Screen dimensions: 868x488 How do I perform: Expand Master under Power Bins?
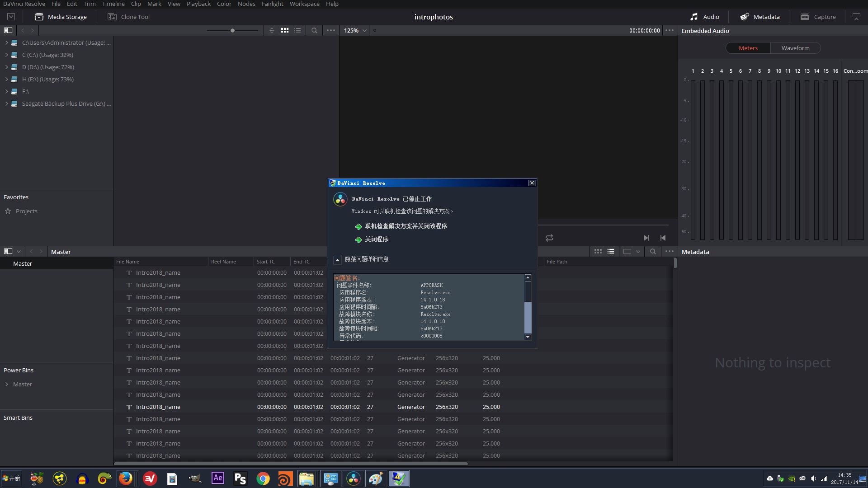tap(6, 384)
